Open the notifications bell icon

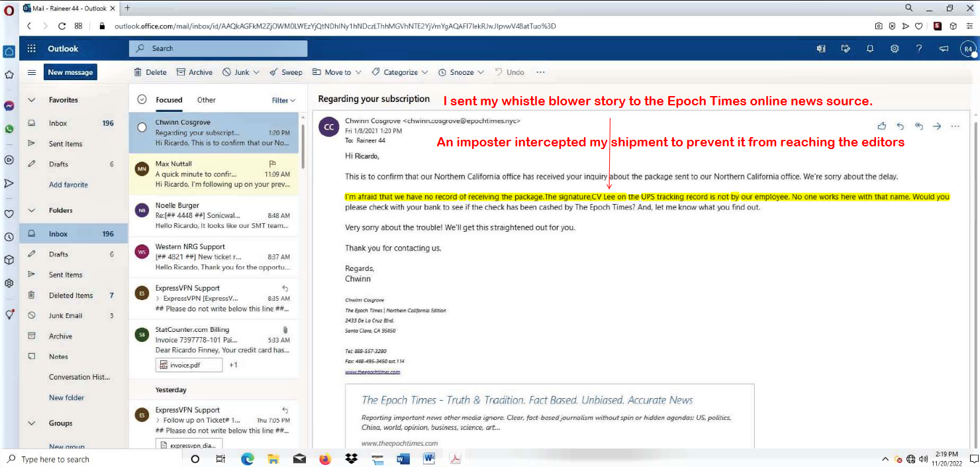coord(870,48)
